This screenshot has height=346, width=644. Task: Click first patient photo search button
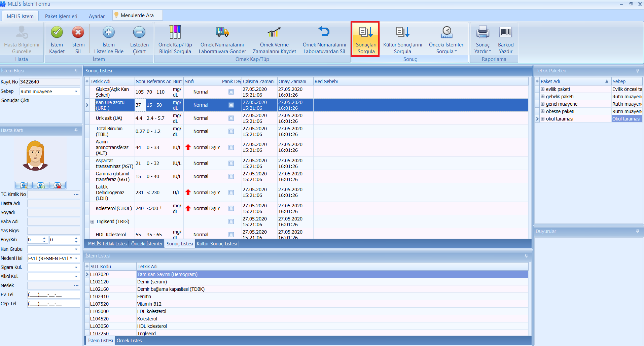click(x=24, y=185)
